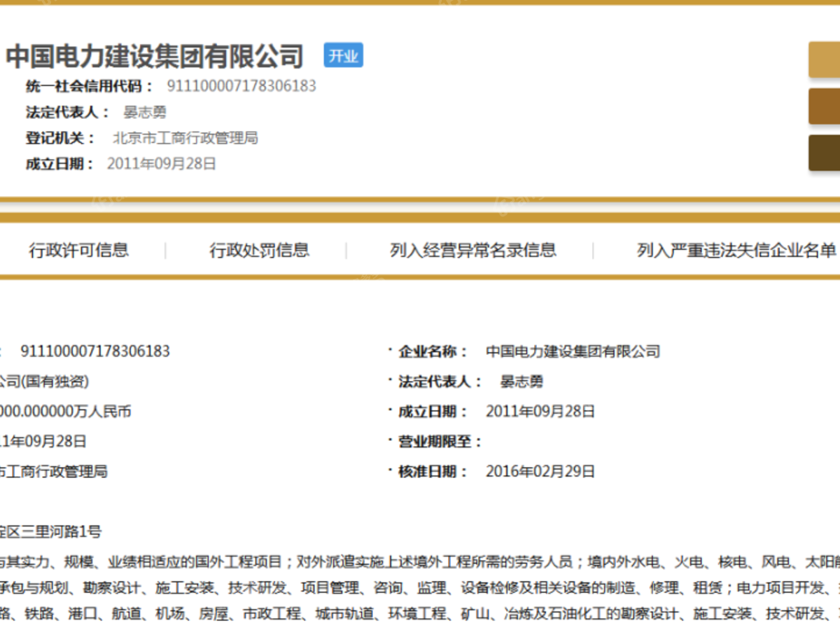Click the 营业期限至 label
The width and height of the screenshot is (840, 630).
440,441
